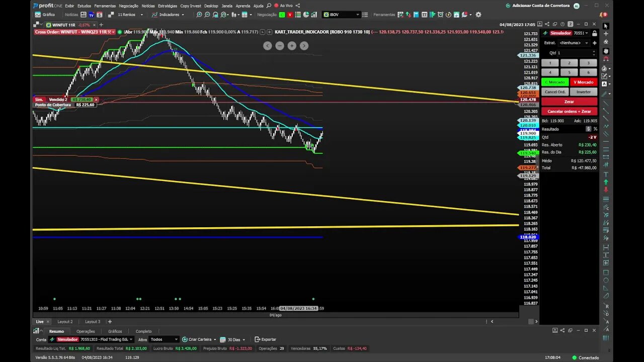Activate the magnet snap tool
Screen dimensions: 644x362
pos(606,59)
